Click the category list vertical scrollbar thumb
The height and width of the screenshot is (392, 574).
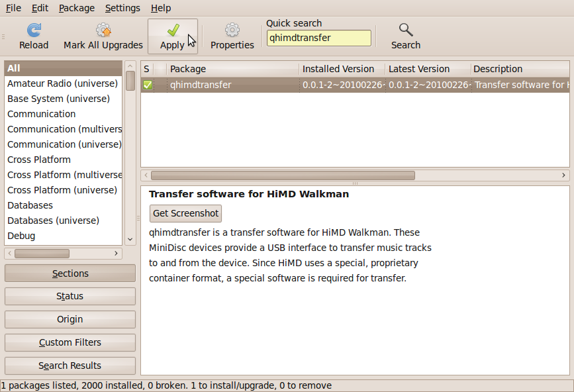[x=130, y=80]
